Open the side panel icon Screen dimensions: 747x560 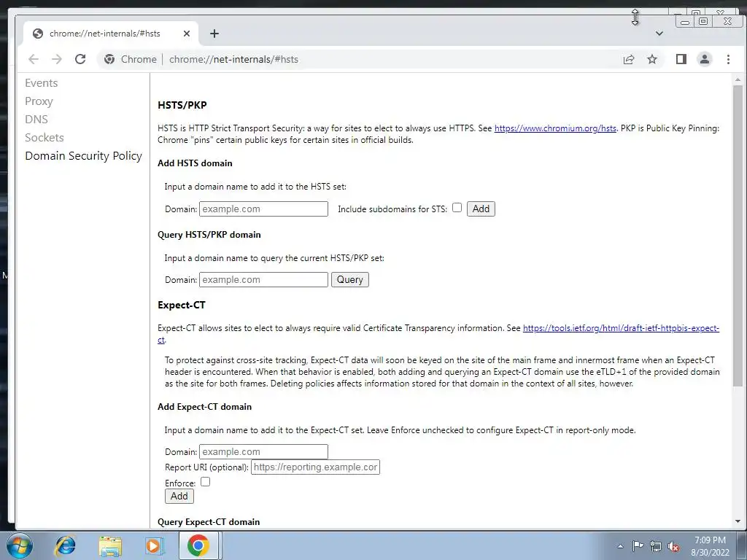click(x=681, y=59)
